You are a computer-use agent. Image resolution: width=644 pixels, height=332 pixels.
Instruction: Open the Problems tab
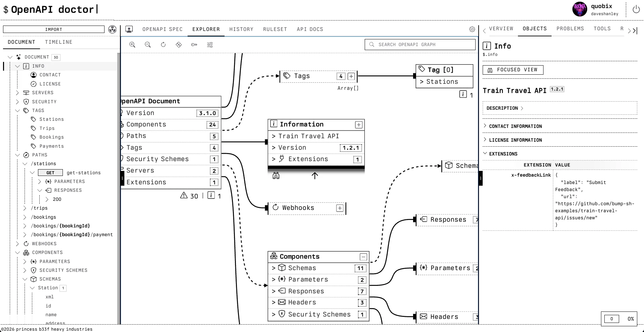point(570,29)
